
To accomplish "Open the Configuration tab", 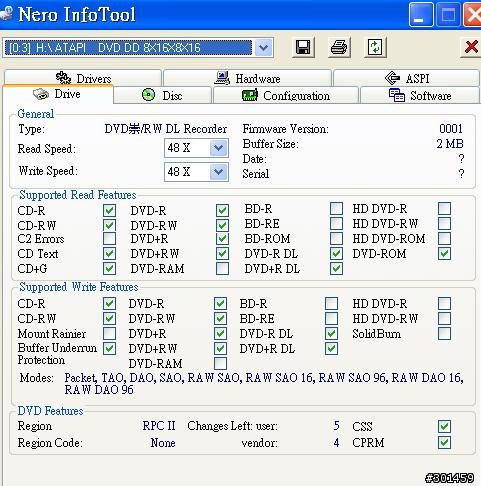I will [x=286, y=95].
